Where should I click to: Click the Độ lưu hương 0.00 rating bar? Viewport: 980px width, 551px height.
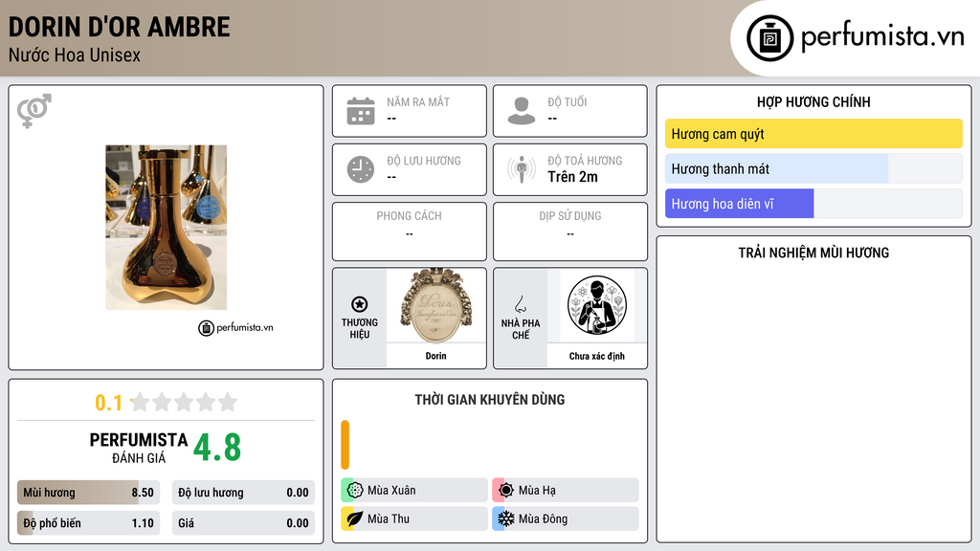click(x=243, y=493)
